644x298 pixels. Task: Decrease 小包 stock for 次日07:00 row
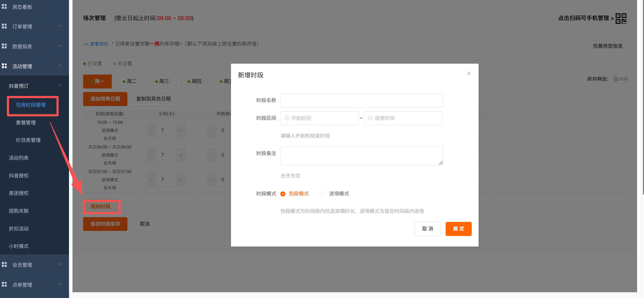tap(151, 180)
